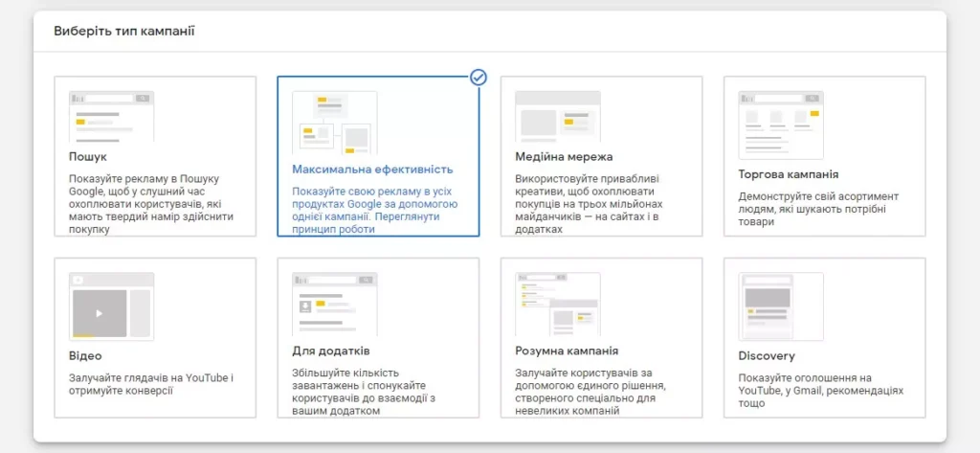Click the Для додатків illustration icon
This screenshot has width=980, height=453.
(x=334, y=305)
